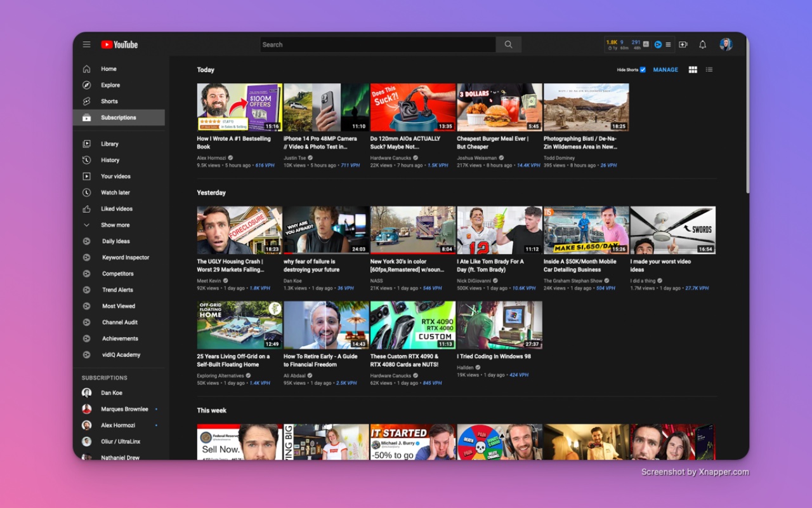Uncheck the Hide Shorts checkbox
Image resolution: width=812 pixels, height=508 pixels.
pos(643,69)
